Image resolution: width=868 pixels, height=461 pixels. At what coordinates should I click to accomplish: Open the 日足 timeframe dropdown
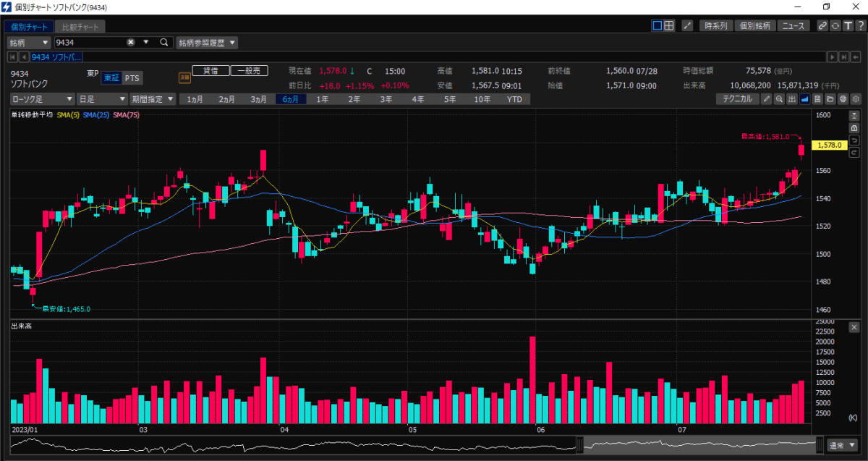pyautogui.click(x=102, y=99)
